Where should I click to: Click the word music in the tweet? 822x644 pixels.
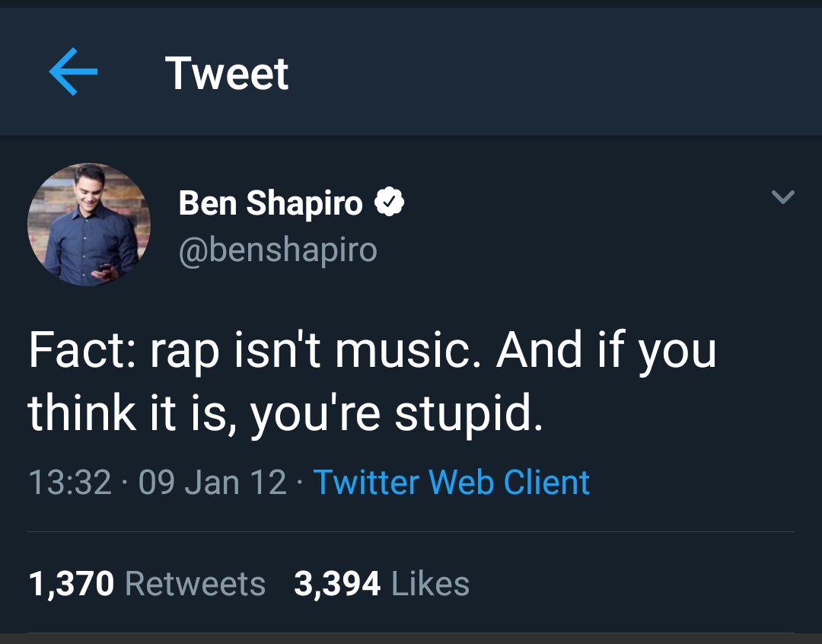coord(407,351)
